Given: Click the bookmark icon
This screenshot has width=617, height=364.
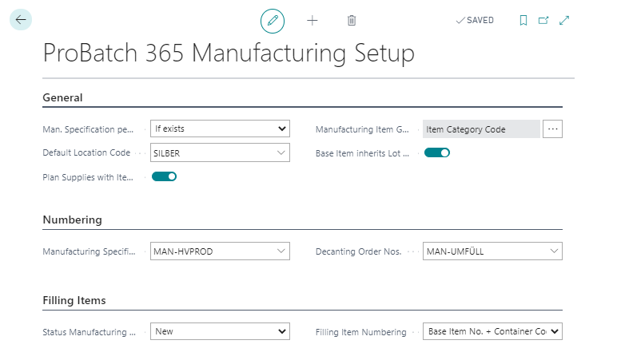Looking at the screenshot, I should click(x=523, y=21).
